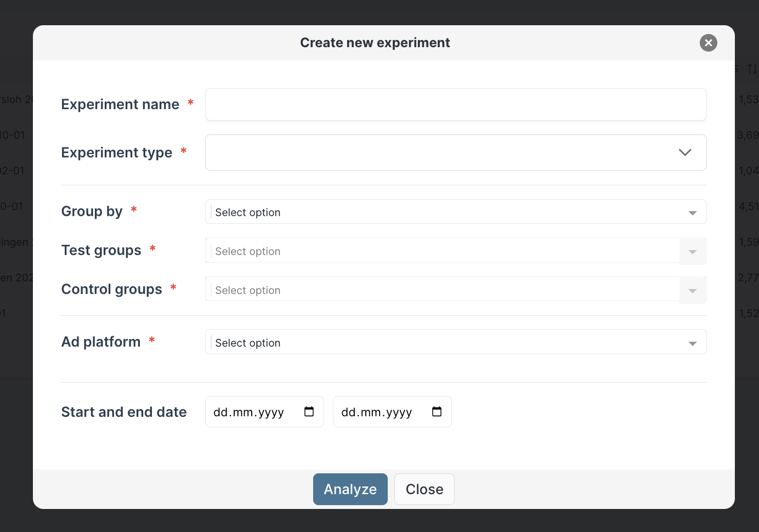Open the end date calendar picker icon
759x532 pixels.
tap(437, 411)
